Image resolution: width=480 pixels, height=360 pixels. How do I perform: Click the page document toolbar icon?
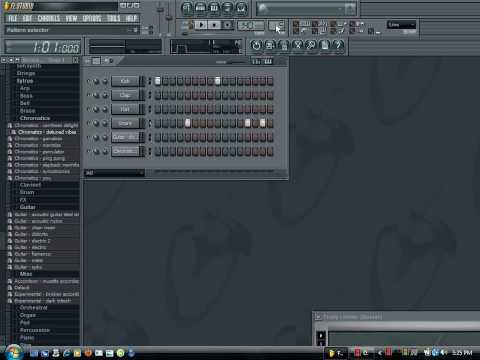tap(325, 45)
